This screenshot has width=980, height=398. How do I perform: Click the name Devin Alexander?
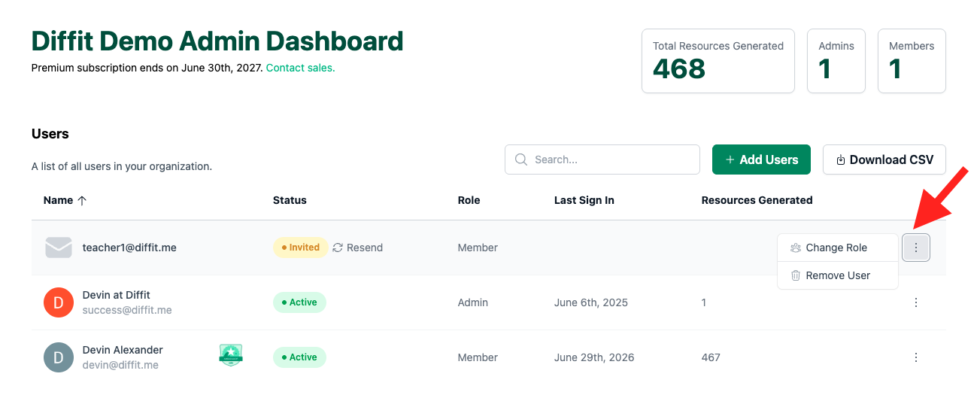tap(123, 350)
